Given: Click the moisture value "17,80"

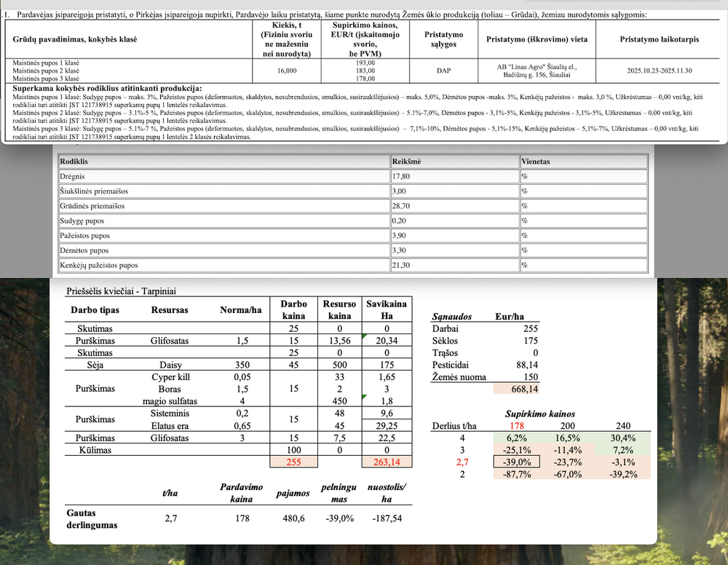Looking at the screenshot, I should click(400, 176).
